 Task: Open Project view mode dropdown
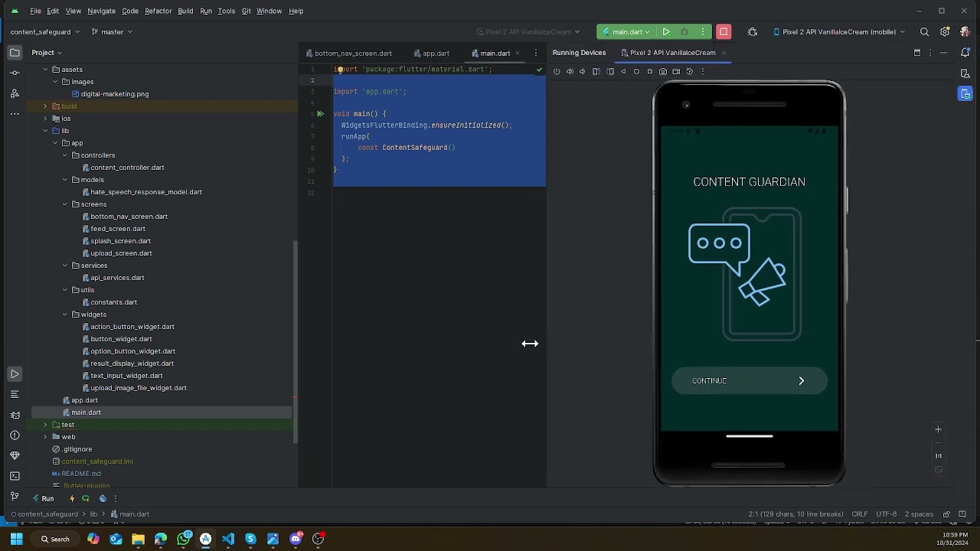[x=47, y=53]
